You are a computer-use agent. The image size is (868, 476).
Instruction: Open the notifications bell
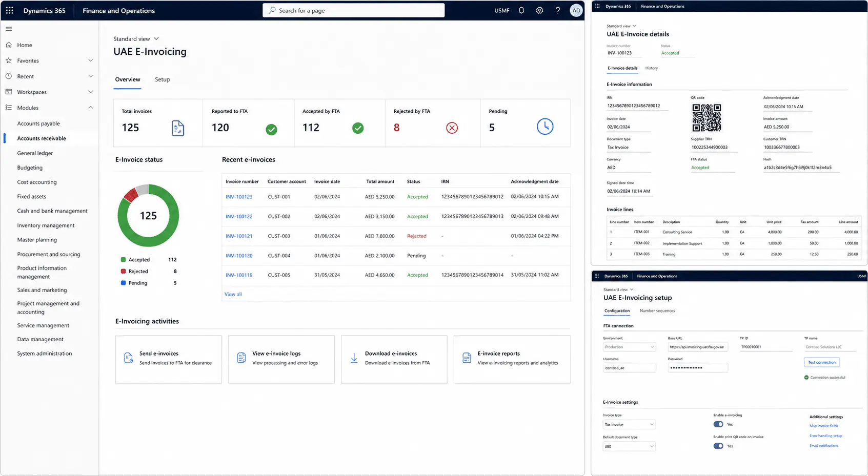pyautogui.click(x=521, y=10)
